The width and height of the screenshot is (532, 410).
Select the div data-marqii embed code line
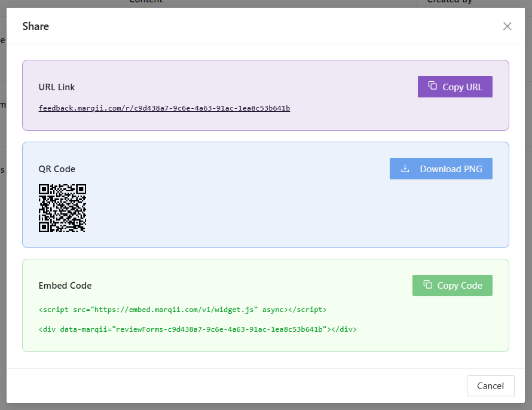coord(197,329)
